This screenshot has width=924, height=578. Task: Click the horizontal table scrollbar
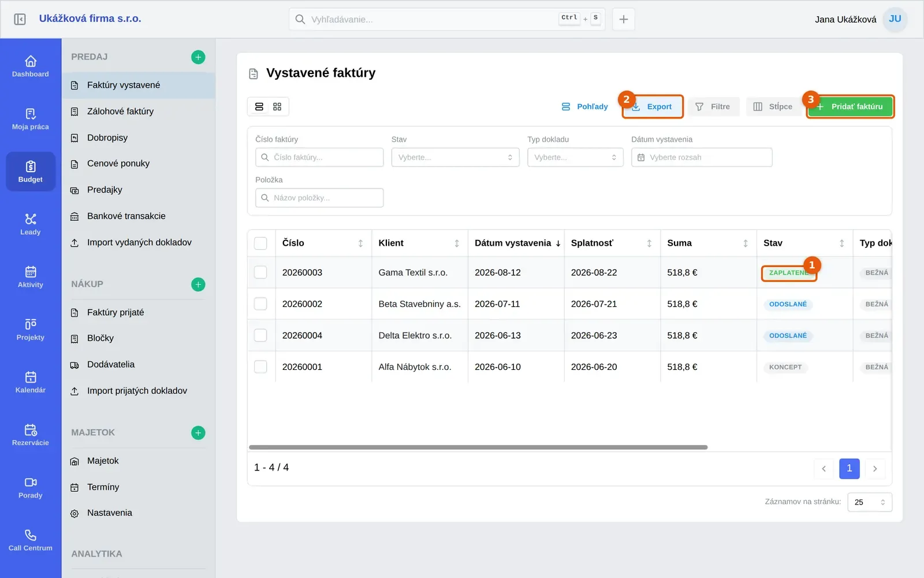click(x=478, y=447)
